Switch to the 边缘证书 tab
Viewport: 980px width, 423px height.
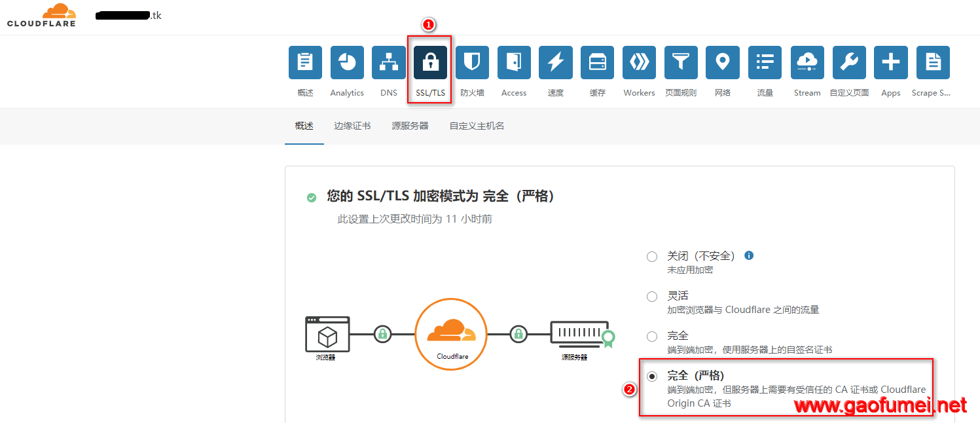(352, 126)
